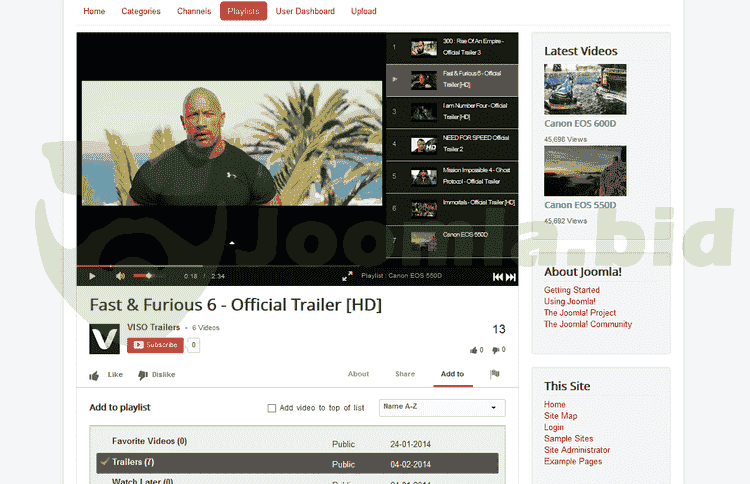Screen dimensions: 750x484
Task: Click the thumbs-up Like icon
Action: pyautogui.click(x=95, y=375)
